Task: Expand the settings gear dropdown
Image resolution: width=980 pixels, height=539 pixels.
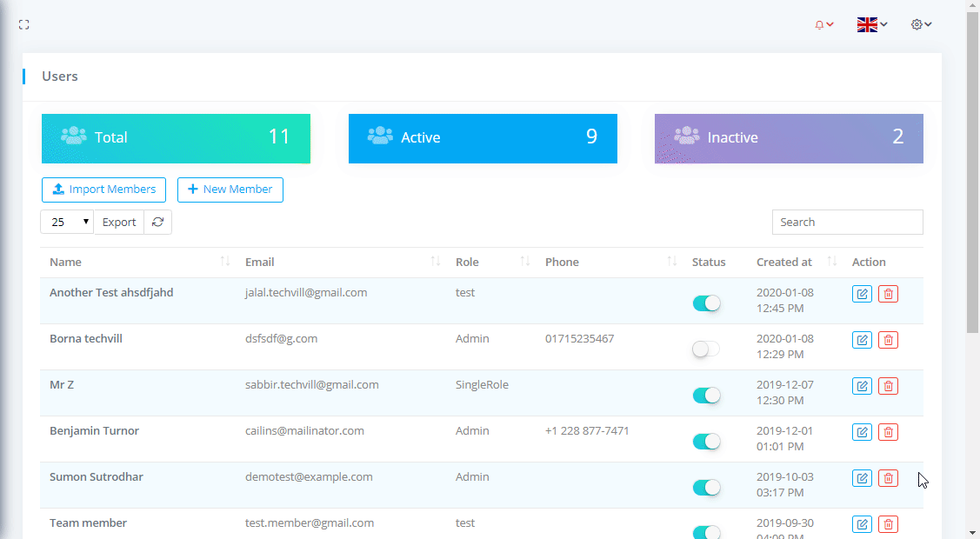Action: pyautogui.click(x=921, y=25)
